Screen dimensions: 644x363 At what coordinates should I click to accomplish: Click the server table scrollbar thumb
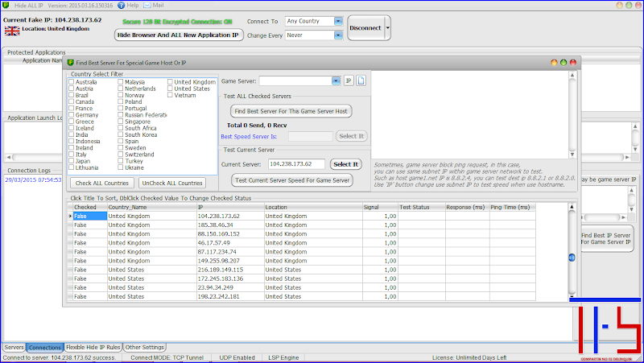coord(572,258)
